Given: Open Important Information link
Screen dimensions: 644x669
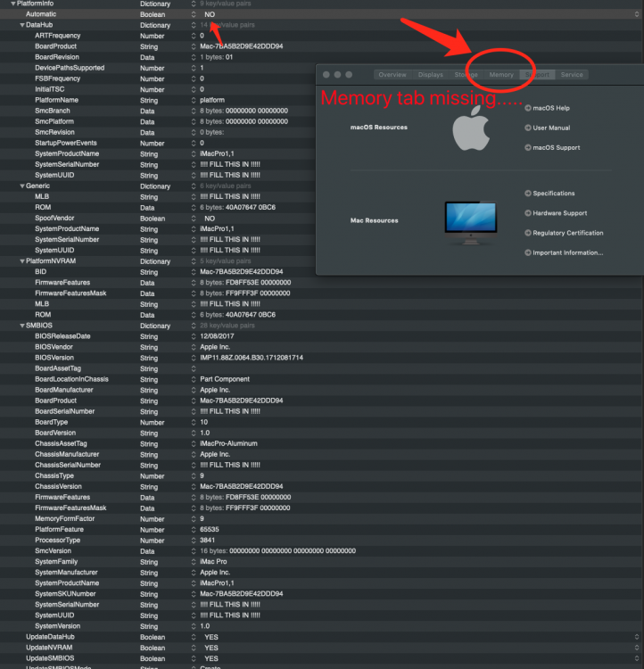Looking at the screenshot, I should click(x=568, y=252).
